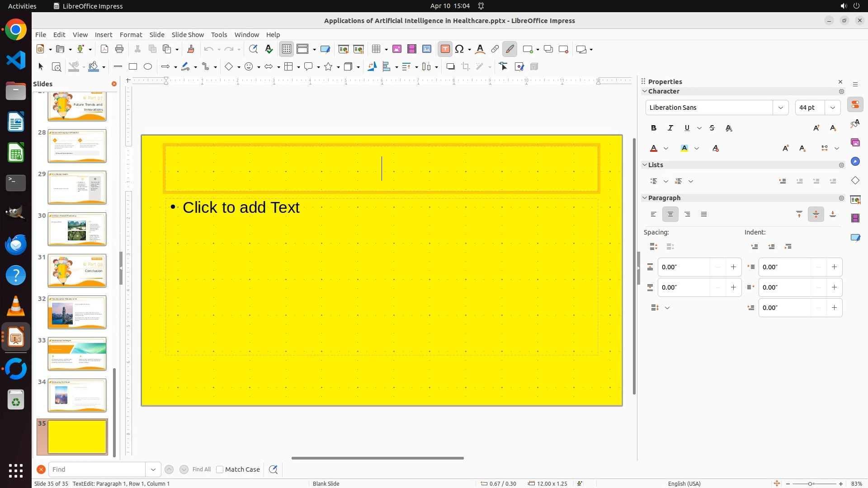Click the Insert Table toolbar icon

pyautogui.click(x=375, y=49)
